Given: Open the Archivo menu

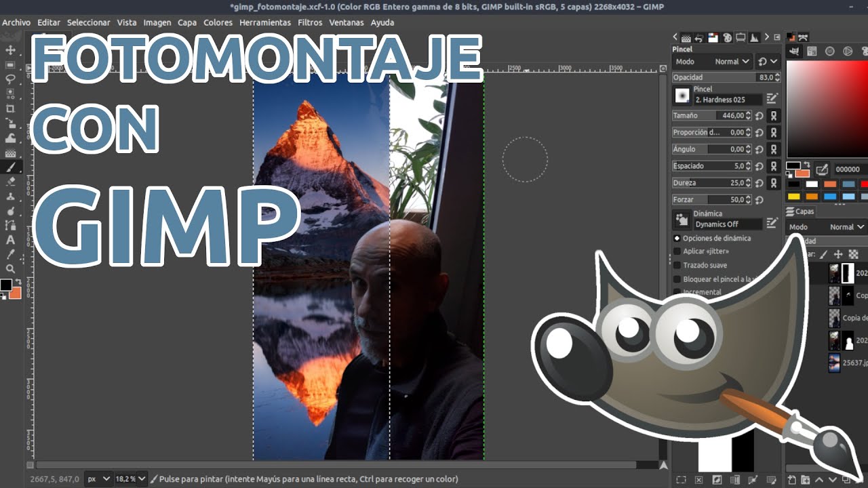Looking at the screenshot, I should (x=16, y=22).
